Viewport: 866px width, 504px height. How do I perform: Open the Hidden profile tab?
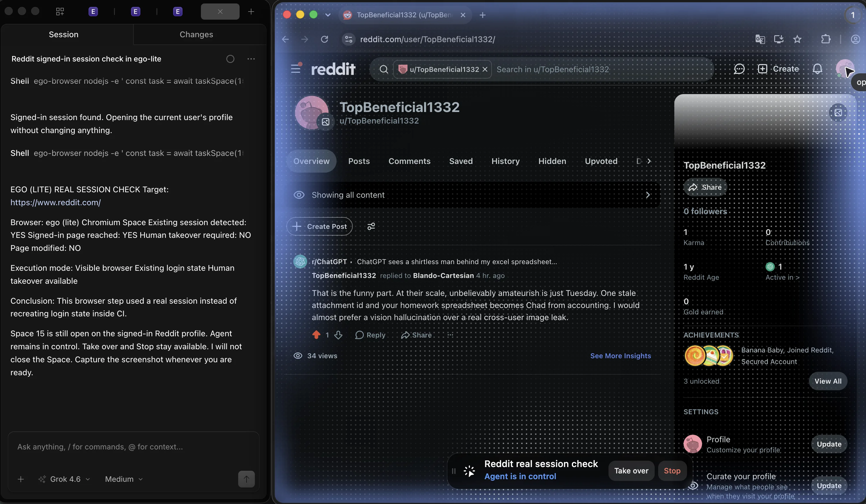coord(552,161)
